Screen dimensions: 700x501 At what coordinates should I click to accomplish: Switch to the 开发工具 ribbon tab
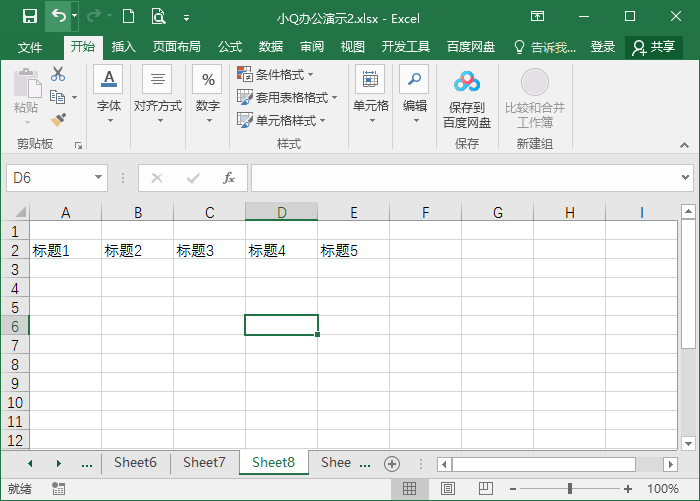405,46
